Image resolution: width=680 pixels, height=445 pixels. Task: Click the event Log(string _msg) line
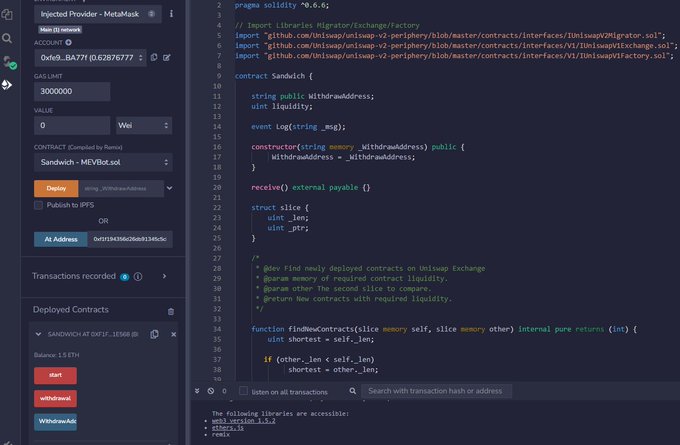pyautogui.click(x=298, y=127)
